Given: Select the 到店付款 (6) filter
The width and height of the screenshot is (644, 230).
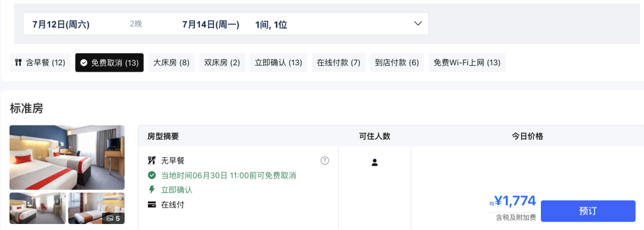Looking at the screenshot, I should click(x=397, y=63).
